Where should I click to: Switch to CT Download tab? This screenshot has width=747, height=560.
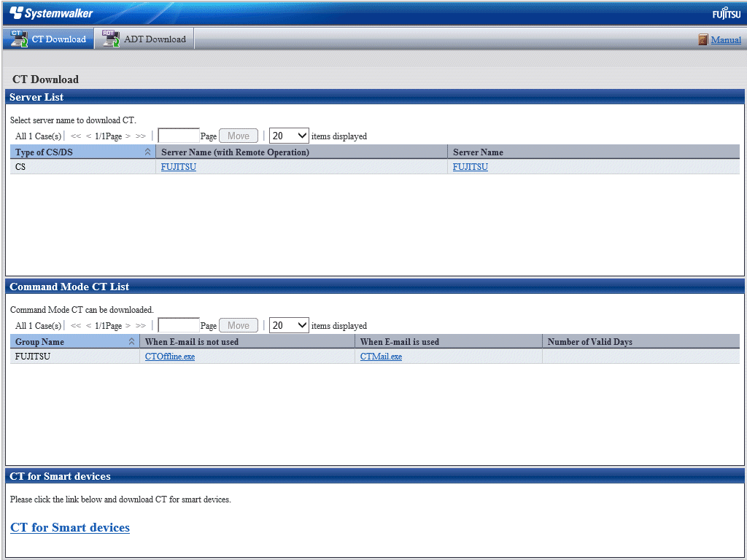pyautogui.click(x=49, y=39)
